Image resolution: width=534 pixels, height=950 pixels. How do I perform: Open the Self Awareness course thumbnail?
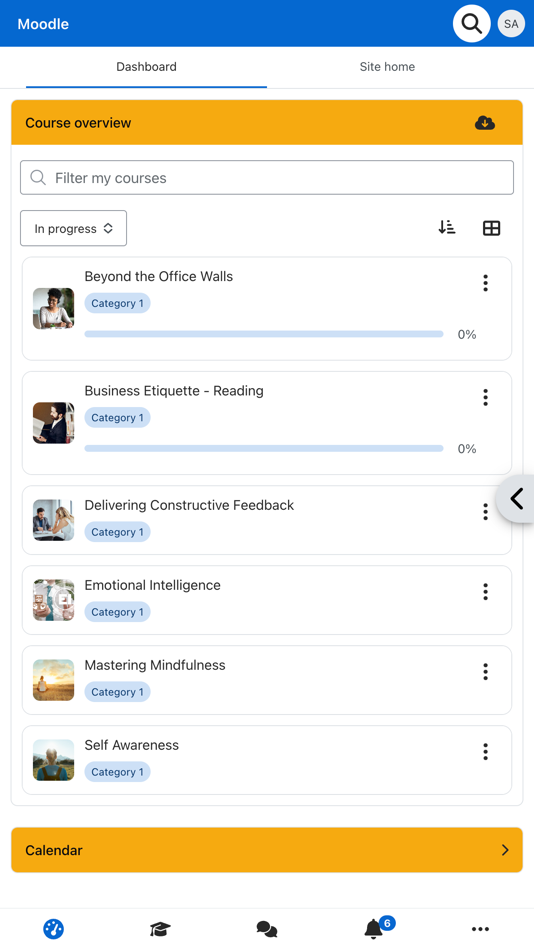(x=53, y=760)
